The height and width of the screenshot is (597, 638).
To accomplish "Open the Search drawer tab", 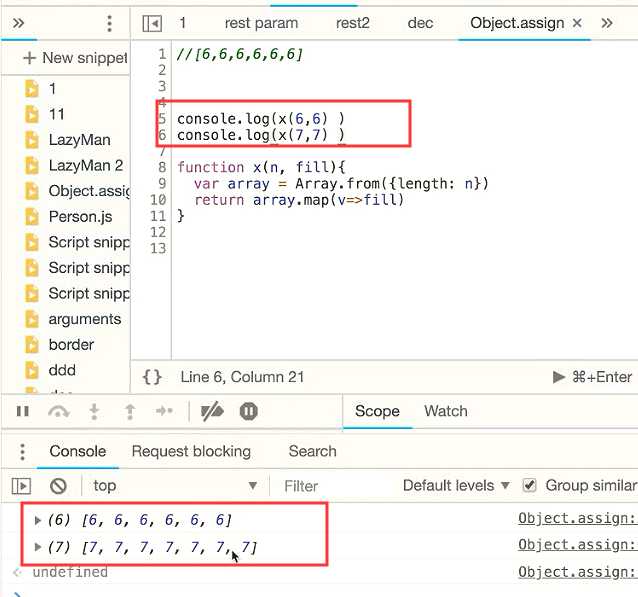I will tap(312, 451).
